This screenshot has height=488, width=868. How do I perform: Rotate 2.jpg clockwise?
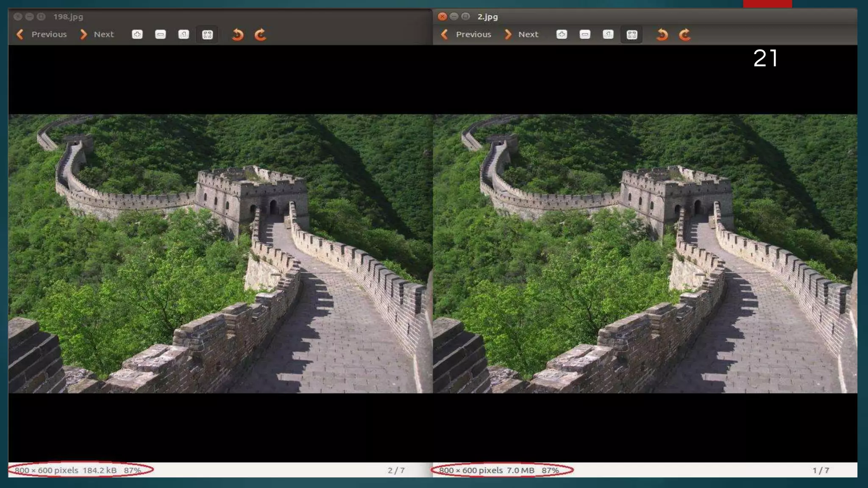pyautogui.click(x=685, y=34)
